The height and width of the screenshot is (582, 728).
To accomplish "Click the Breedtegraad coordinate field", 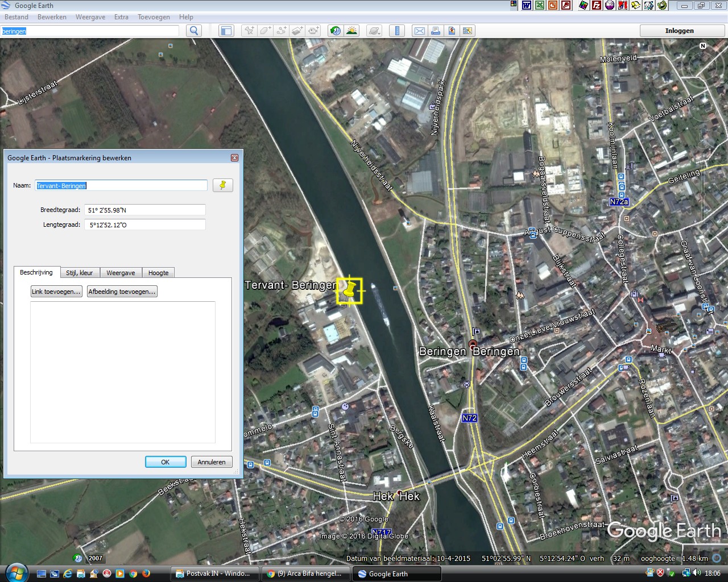I will (145, 210).
